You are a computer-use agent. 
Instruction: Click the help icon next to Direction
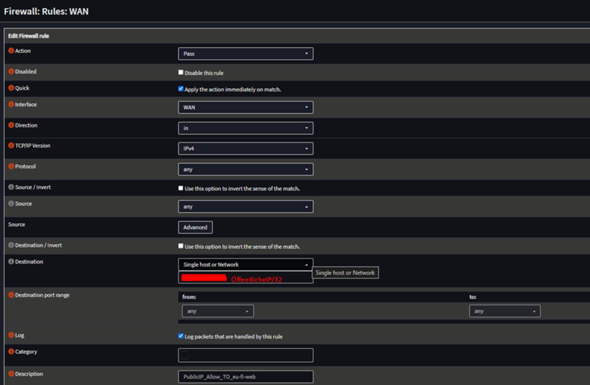[11, 125]
